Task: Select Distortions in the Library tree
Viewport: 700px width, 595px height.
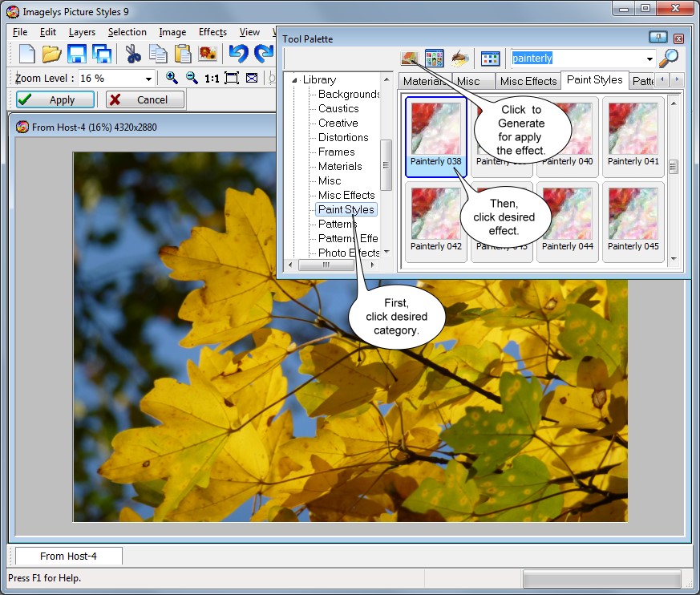Action: (x=343, y=137)
